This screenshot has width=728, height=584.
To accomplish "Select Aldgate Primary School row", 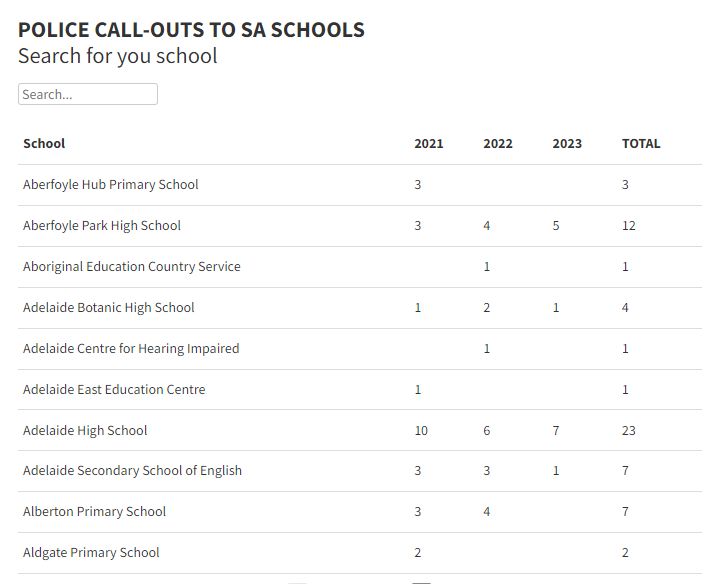I will (91, 552).
